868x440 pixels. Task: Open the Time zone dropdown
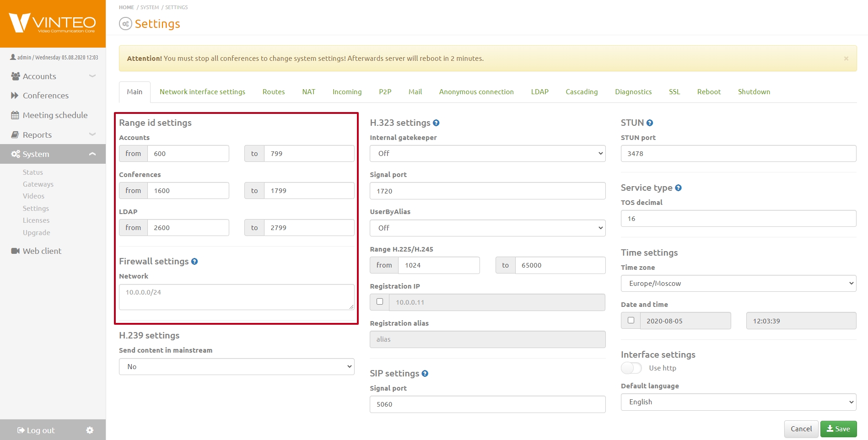tap(739, 284)
